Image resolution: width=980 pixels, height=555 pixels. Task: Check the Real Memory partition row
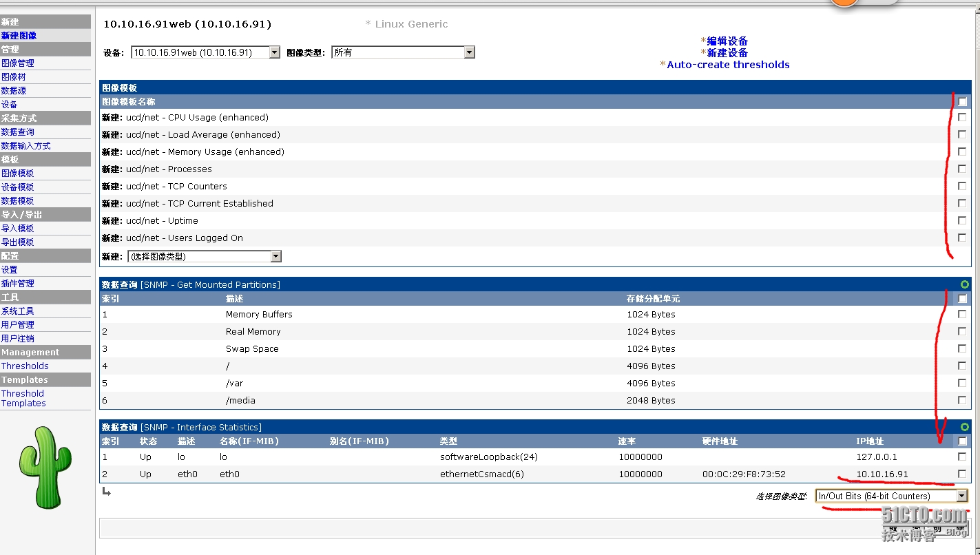[962, 331]
